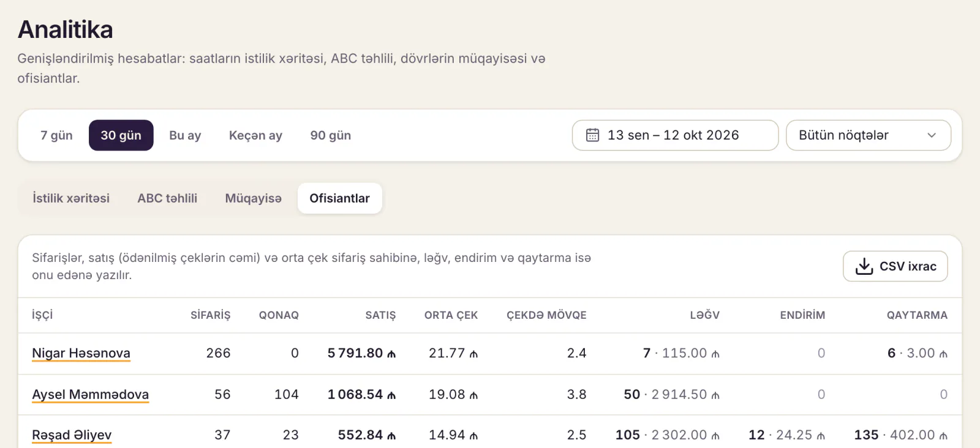This screenshot has width=980, height=448.
Task: Click the 552.84 sales value
Action: [367, 435]
